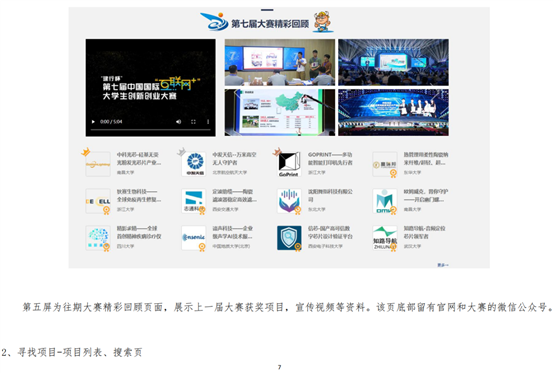Image resolution: width=553 pixels, height=373 pixels.
Task: Open the purple hands soundwave logo
Action: (x=289, y=201)
